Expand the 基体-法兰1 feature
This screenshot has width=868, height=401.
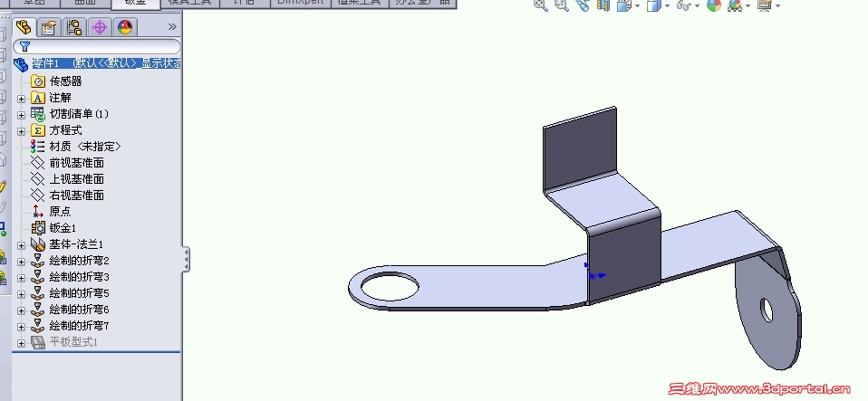[21, 245]
